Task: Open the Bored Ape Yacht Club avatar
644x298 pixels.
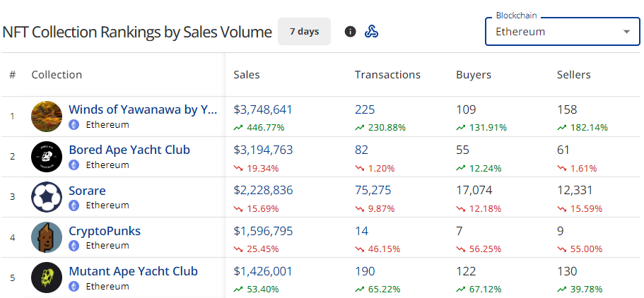Action: (x=47, y=157)
